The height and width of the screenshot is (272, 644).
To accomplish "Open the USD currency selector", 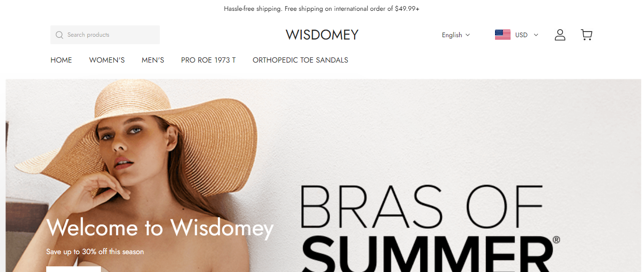I will tap(516, 35).
